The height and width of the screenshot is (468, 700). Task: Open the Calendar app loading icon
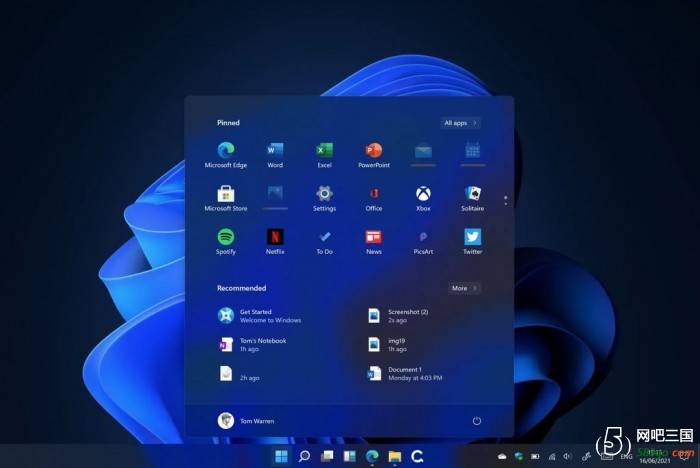click(472, 154)
